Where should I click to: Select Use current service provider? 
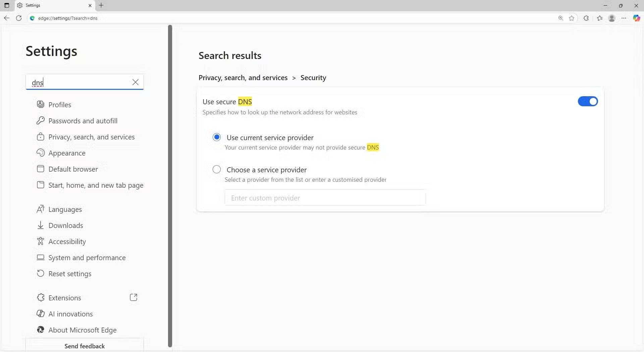coord(216,137)
